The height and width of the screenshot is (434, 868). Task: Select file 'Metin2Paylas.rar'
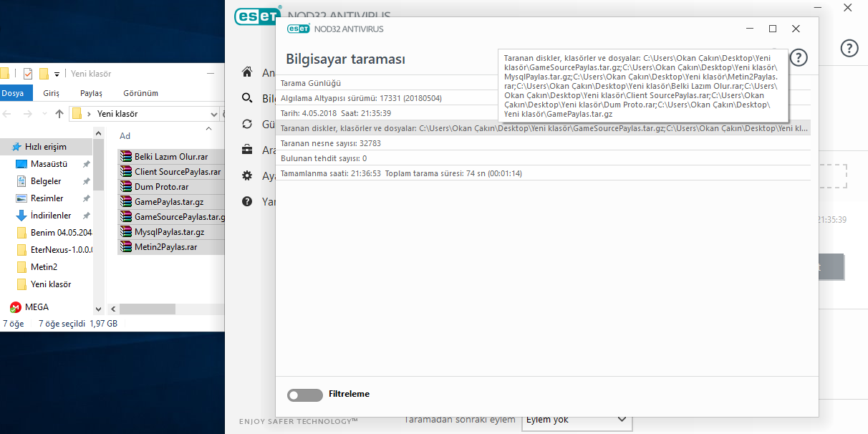171,247
